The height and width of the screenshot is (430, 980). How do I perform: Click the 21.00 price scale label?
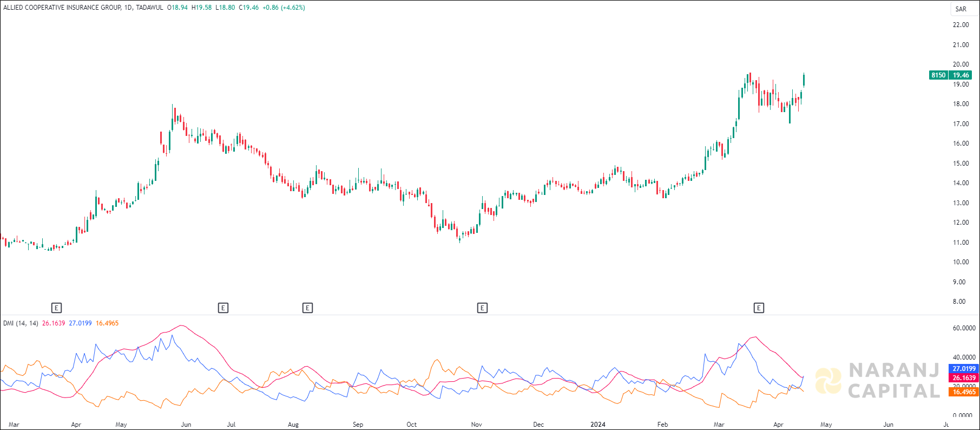(961, 45)
